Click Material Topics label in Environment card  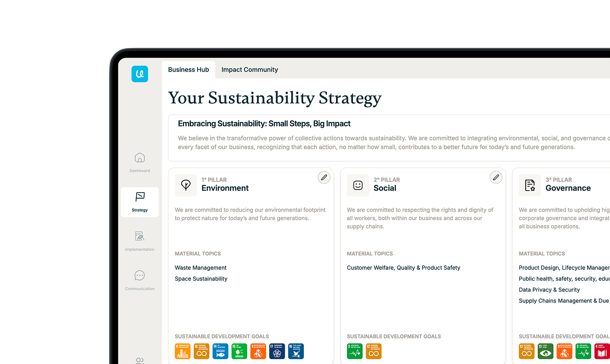tap(198, 254)
